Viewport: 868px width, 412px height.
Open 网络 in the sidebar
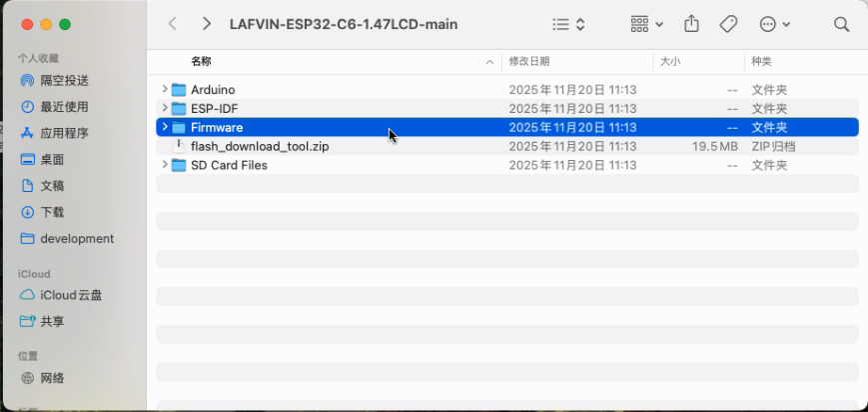point(42,378)
